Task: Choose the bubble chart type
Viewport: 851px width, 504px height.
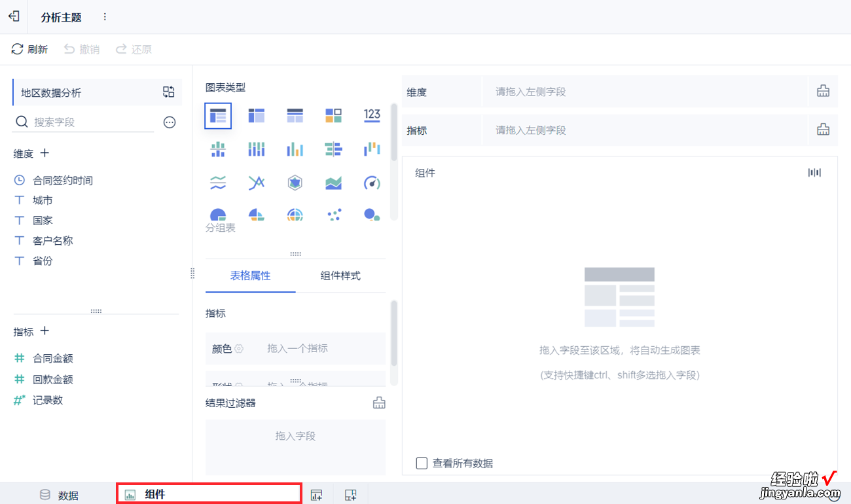Action: [372, 215]
